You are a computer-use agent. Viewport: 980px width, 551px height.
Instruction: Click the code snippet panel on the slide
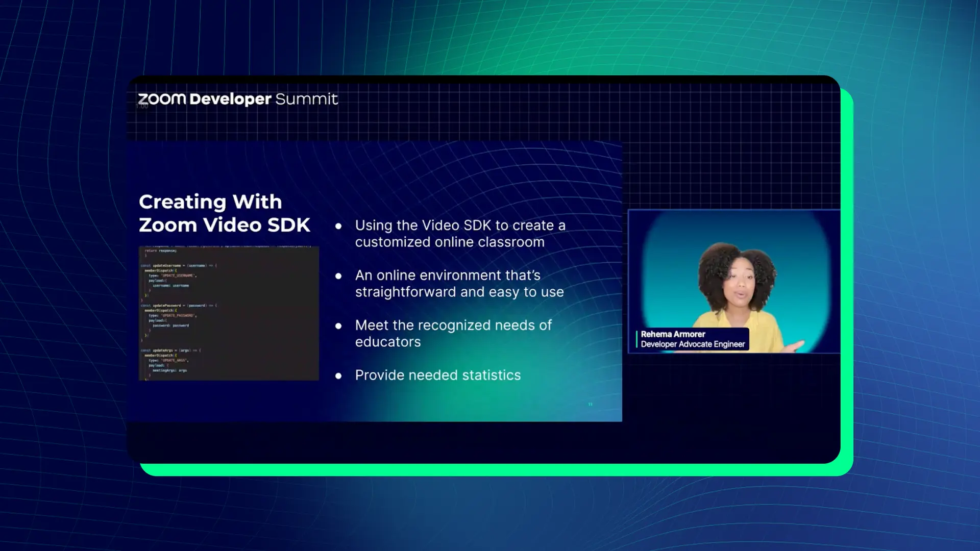pos(228,312)
